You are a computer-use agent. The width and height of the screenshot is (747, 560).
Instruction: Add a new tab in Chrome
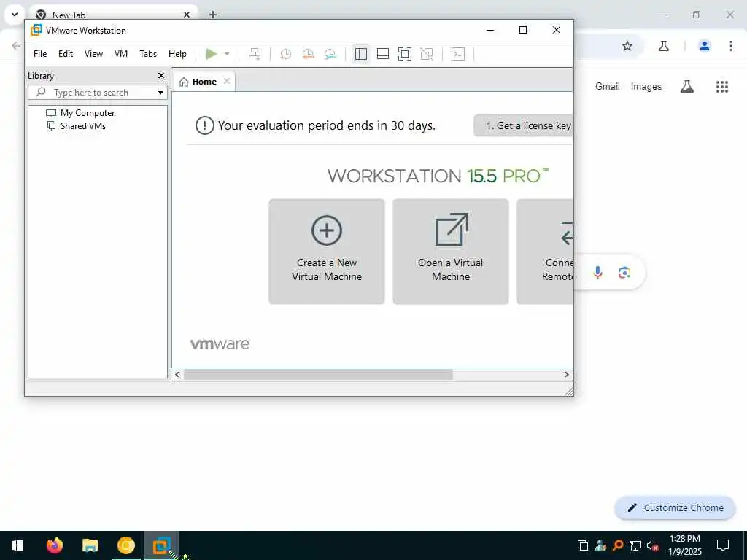pos(213,15)
